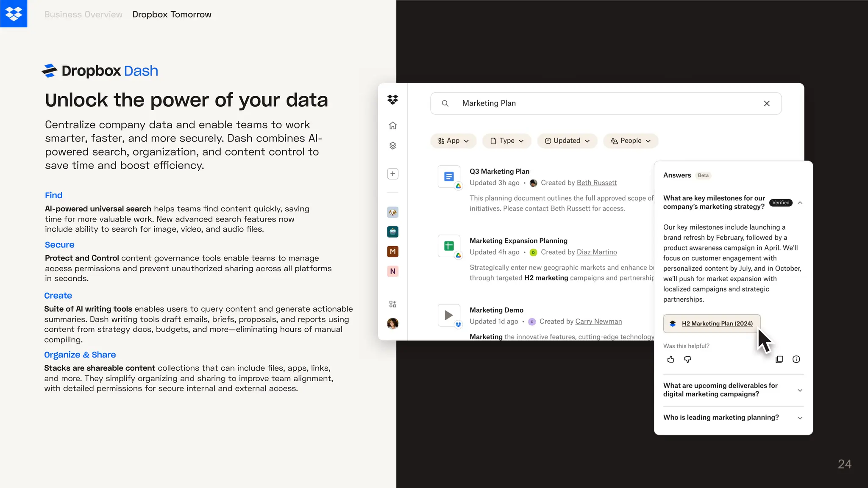
Task: Open the Dash sidebar Dropbox logo
Action: point(393,100)
